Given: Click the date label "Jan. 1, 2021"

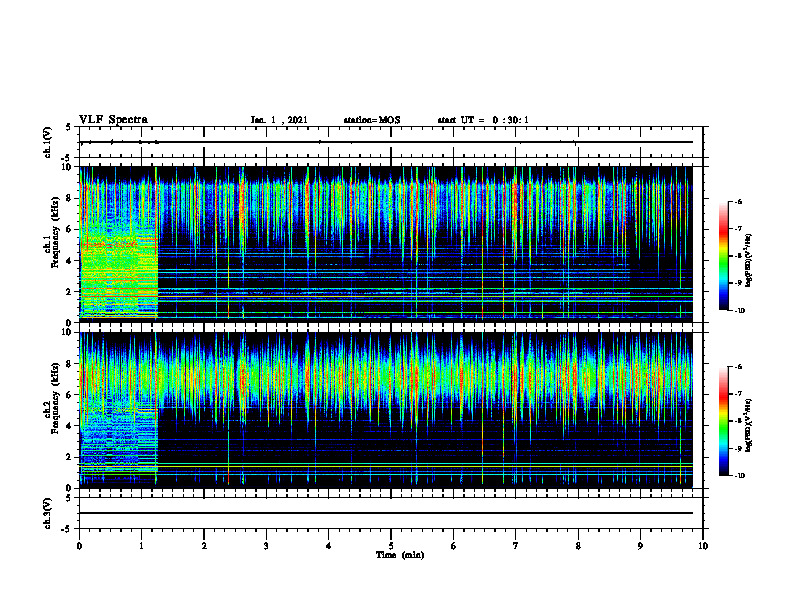Looking at the screenshot, I should 279,120.
